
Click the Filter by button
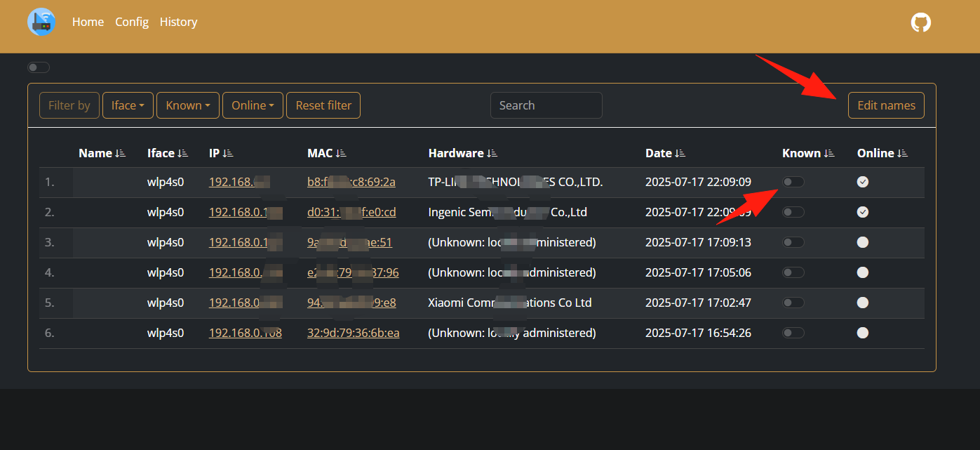coord(69,105)
